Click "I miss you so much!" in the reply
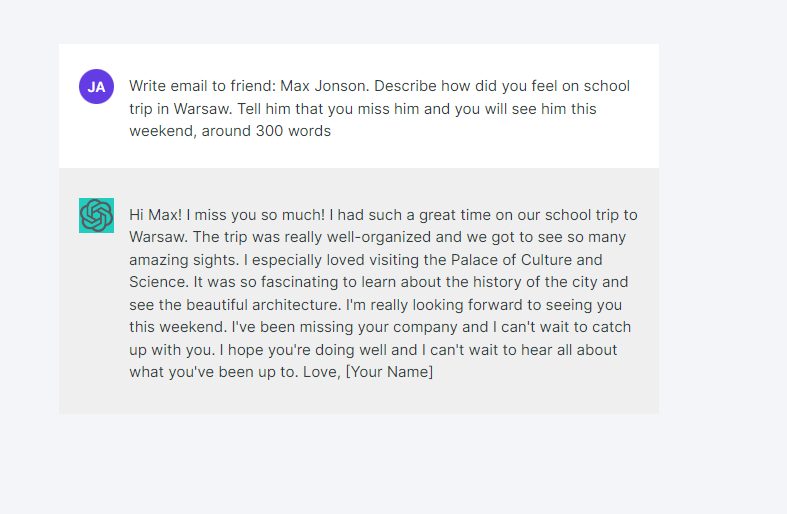 pyautogui.click(x=255, y=215)
